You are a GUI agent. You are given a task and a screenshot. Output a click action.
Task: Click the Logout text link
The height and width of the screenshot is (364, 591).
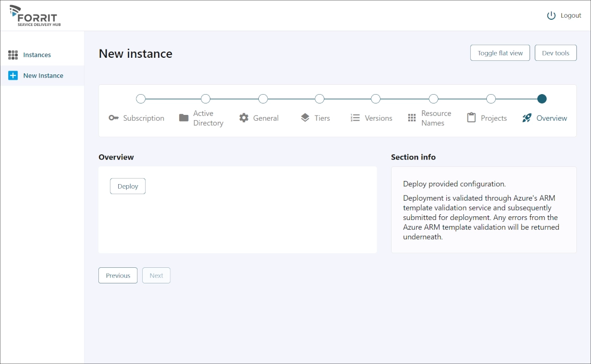point(571,16)
